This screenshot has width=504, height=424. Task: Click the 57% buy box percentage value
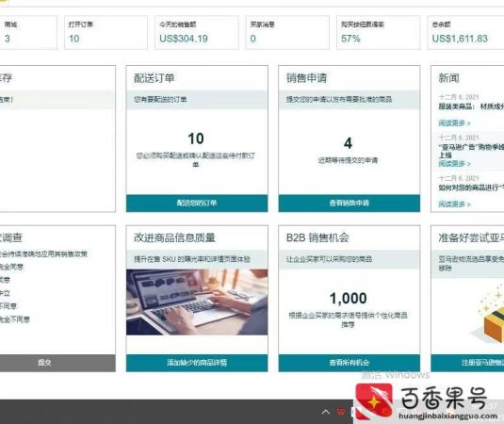(x=350, y=39)
